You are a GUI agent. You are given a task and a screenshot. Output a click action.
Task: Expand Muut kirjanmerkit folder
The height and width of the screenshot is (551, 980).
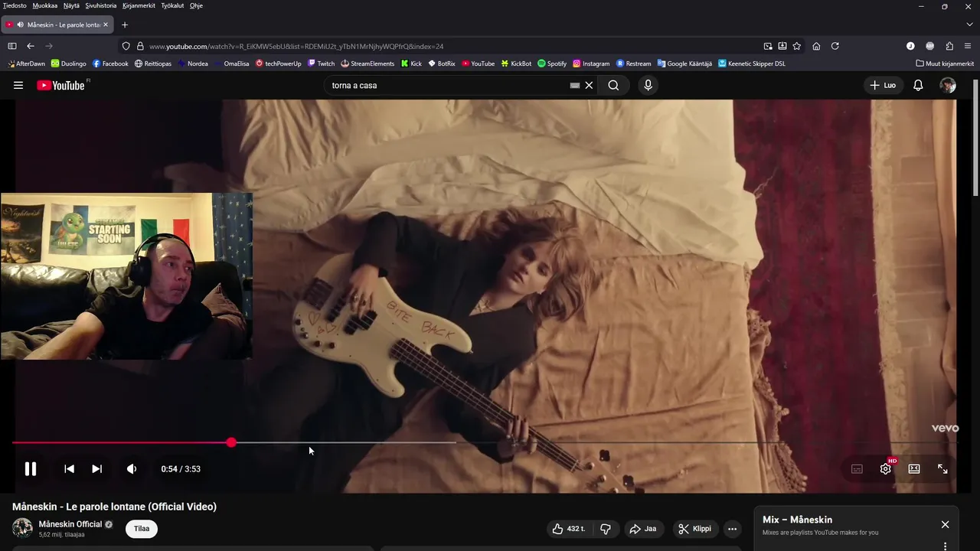945,64
